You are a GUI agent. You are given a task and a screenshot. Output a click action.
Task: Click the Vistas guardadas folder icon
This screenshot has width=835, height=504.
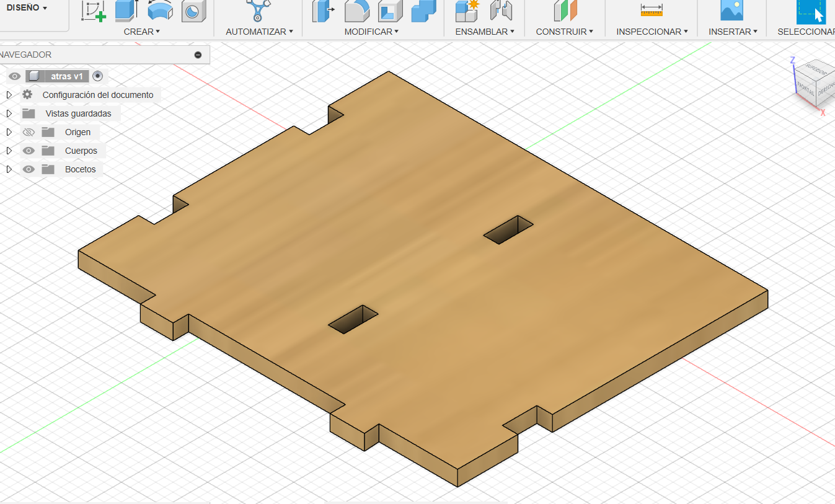click(x=29, y=113)
